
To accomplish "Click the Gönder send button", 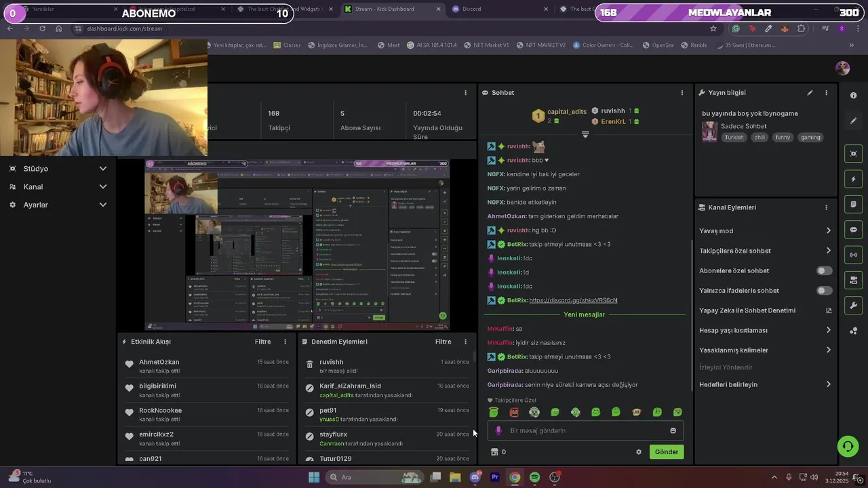I will point(666,452).
